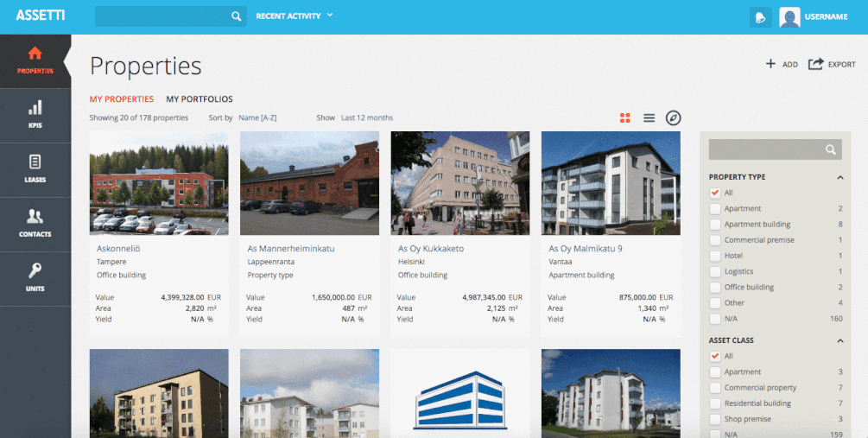The height and width of the screenshot is (438, 868).
Task: Open Units with the key icon
Action: point(35,271)
